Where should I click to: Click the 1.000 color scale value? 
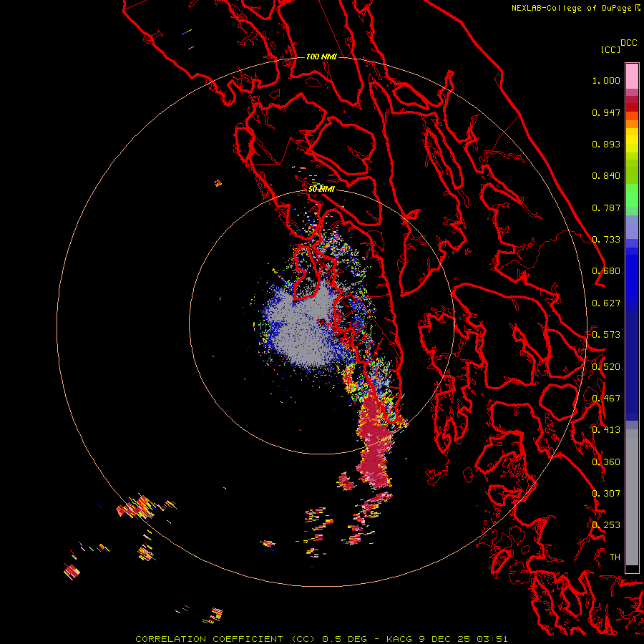coord(606,80)
